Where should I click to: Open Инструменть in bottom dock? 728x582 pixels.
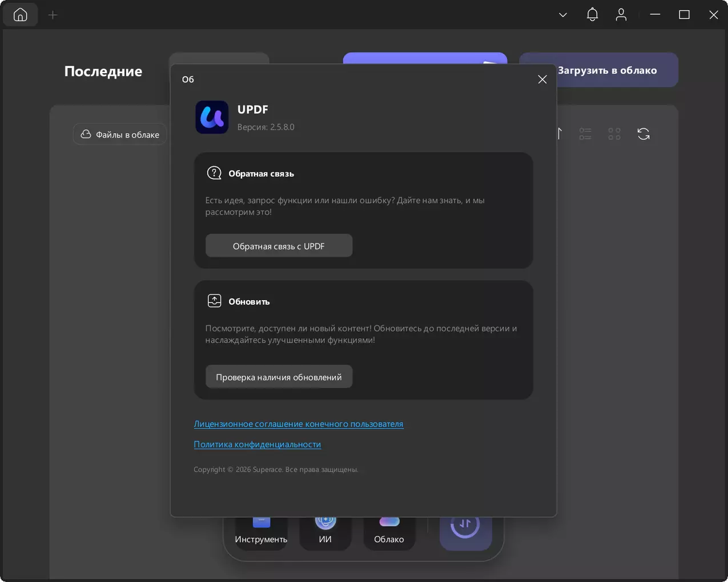(x=261, y=533)
